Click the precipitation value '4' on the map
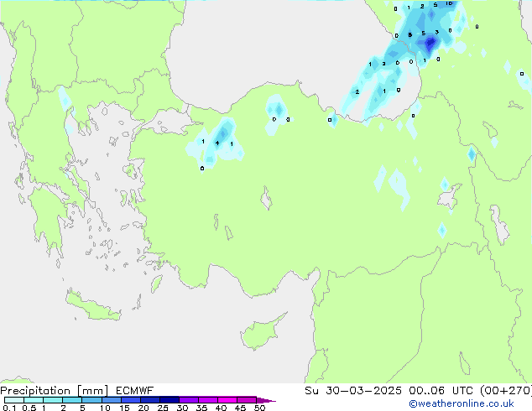Image resolution: width=532 pixels, height=411 pixels. coord(217,143)
